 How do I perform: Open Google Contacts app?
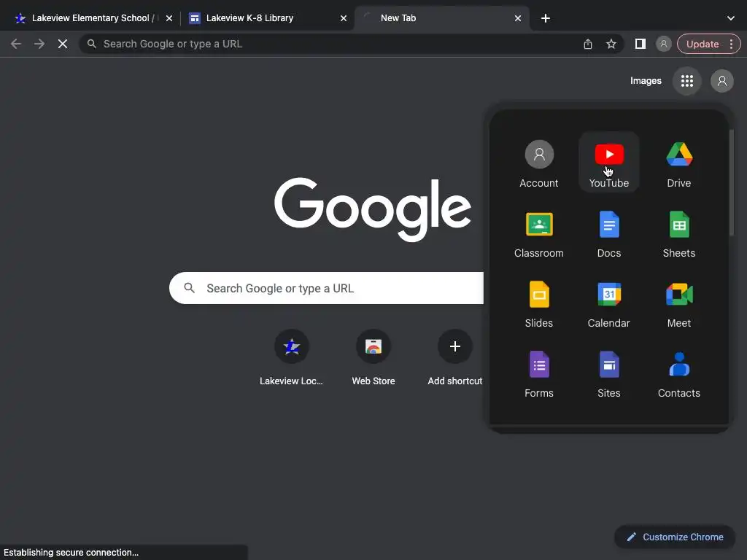click(x=679, y=373)
